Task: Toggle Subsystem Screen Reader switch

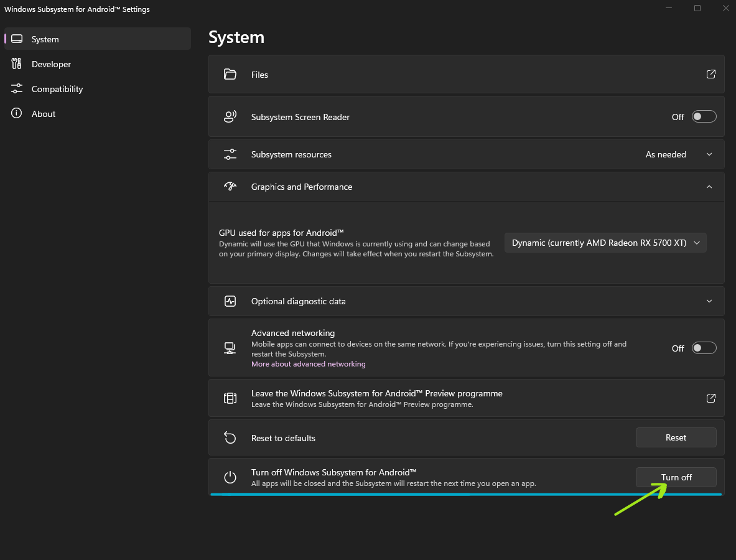Action: point(704,116)
